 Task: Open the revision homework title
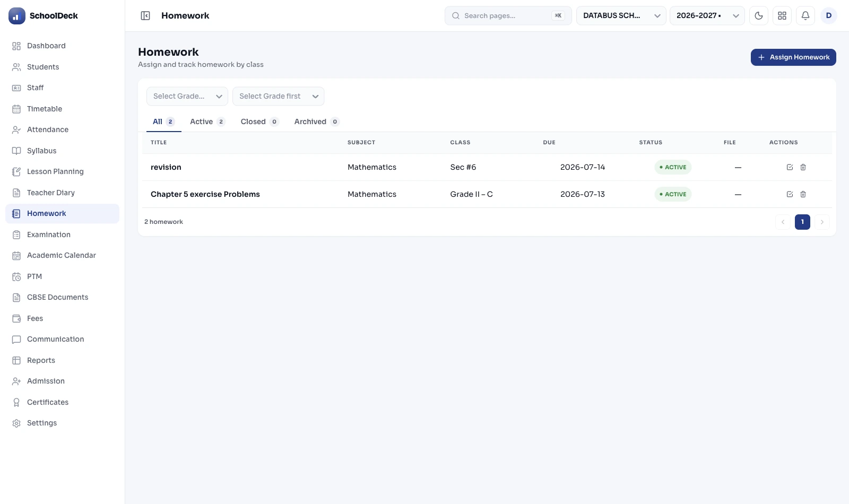(x=166, y=167)
